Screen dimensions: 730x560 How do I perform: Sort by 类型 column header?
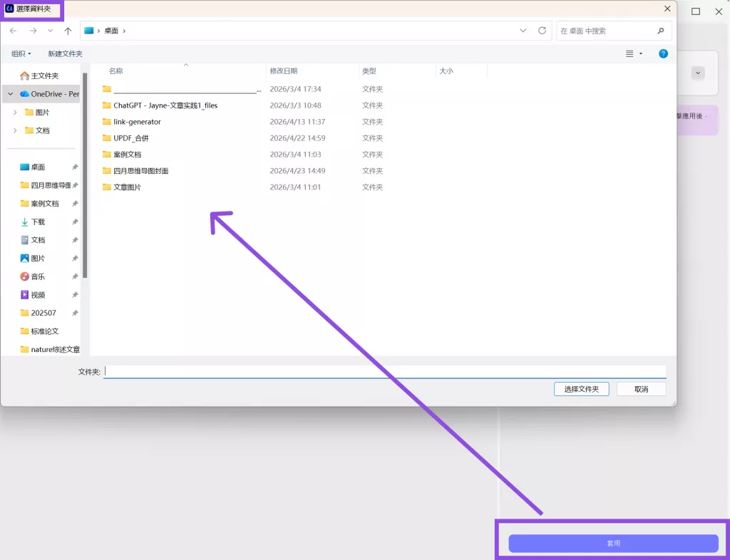(369, 71)
